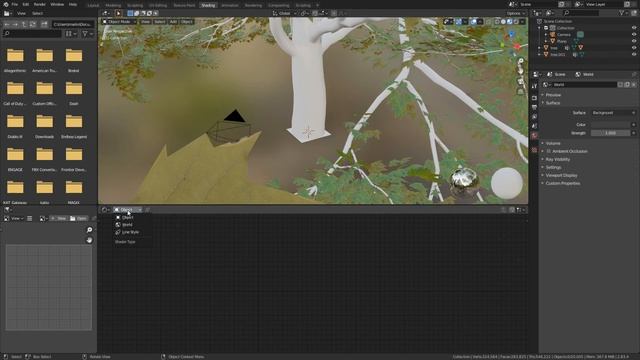Open the viewport Object menu
Image resolution: width=640 pixels, height=360 pixels.
187,21
